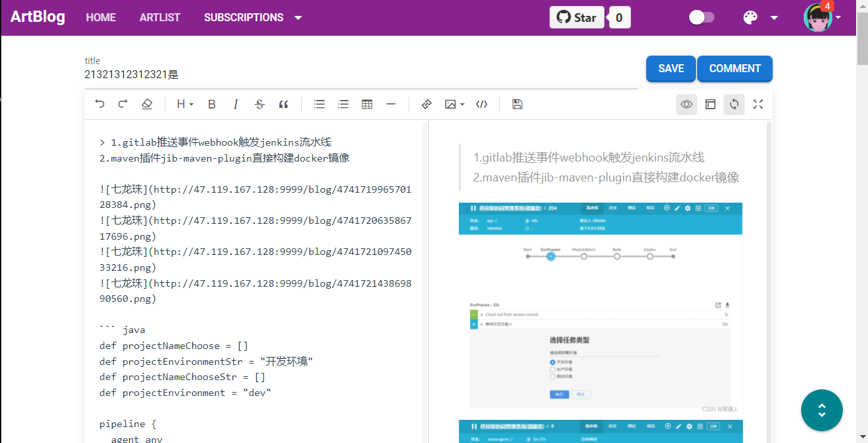868x443 pixels.
Task: Click the notification badge showing 4
Action: click(x=826, y=6)
